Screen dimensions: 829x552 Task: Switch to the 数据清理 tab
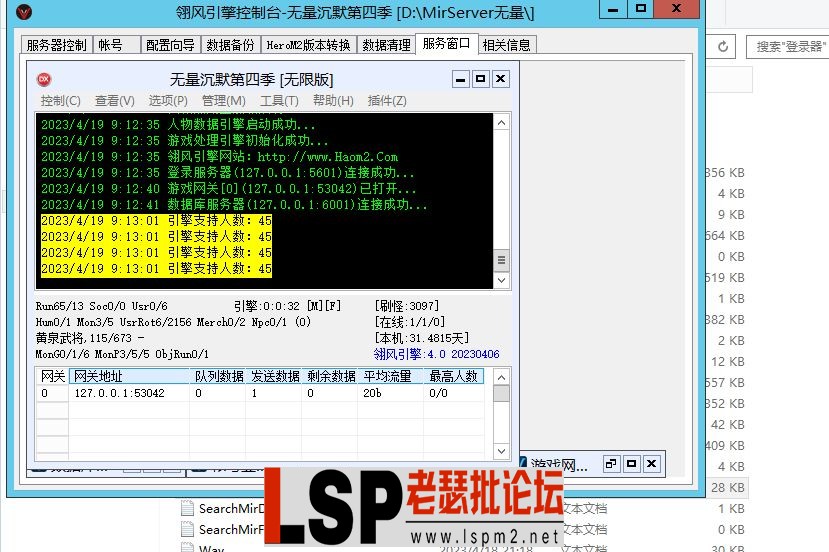pyautogui.click(x=386, y=45)
